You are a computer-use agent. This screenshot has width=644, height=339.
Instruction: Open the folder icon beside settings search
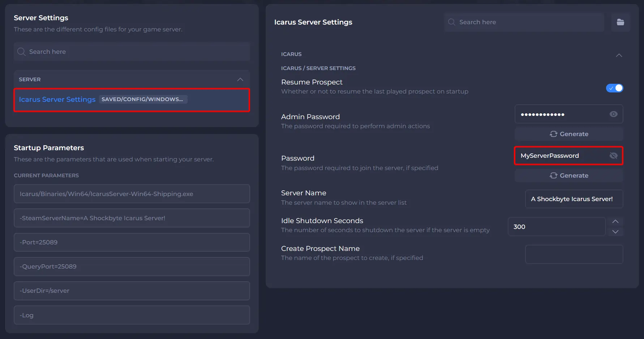[x=620, y=22]
